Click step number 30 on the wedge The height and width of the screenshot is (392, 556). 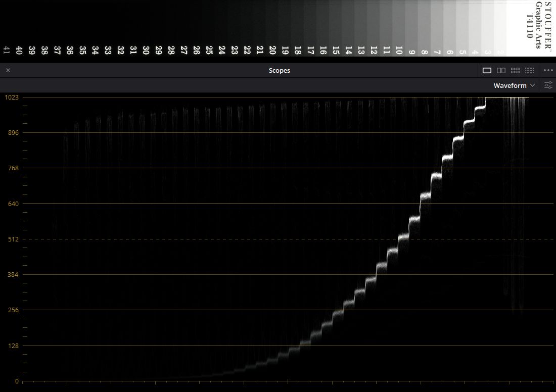point(146,50)
